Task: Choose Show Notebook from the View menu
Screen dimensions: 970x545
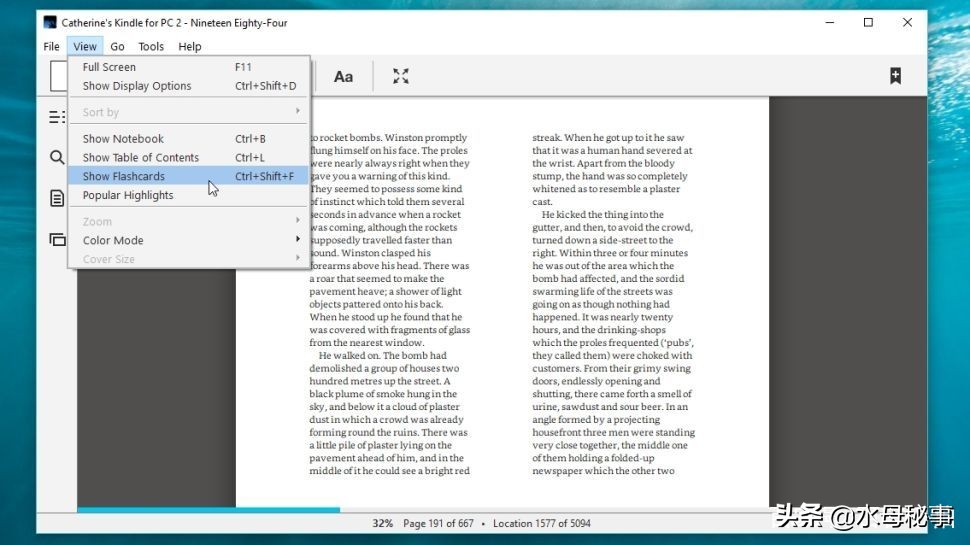Action: click(x=123, y=139)
